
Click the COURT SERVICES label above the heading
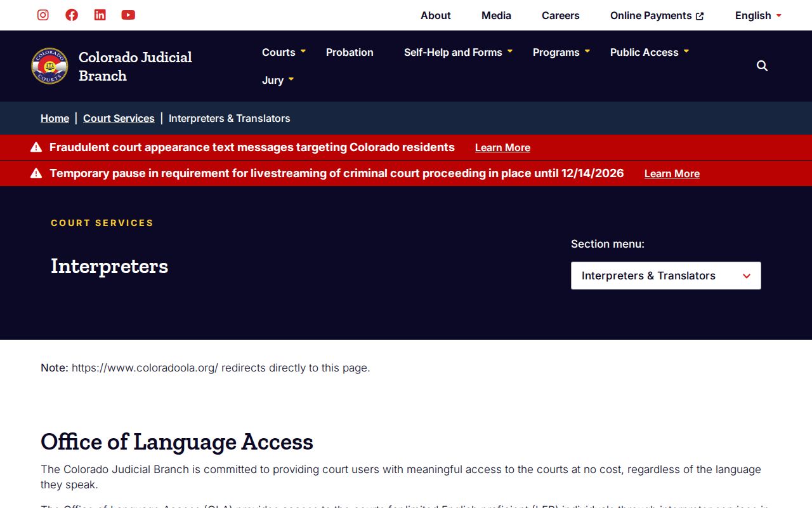pos(102,223)
